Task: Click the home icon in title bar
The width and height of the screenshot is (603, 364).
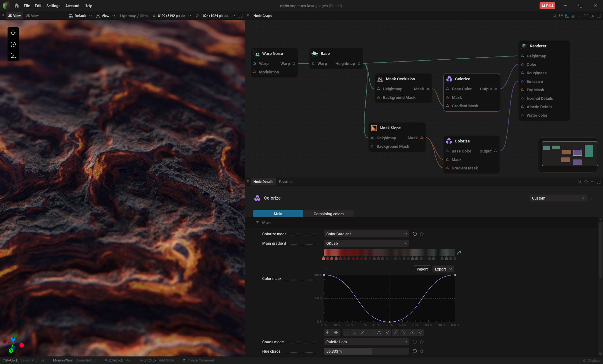Action: (x=17, y=6)
